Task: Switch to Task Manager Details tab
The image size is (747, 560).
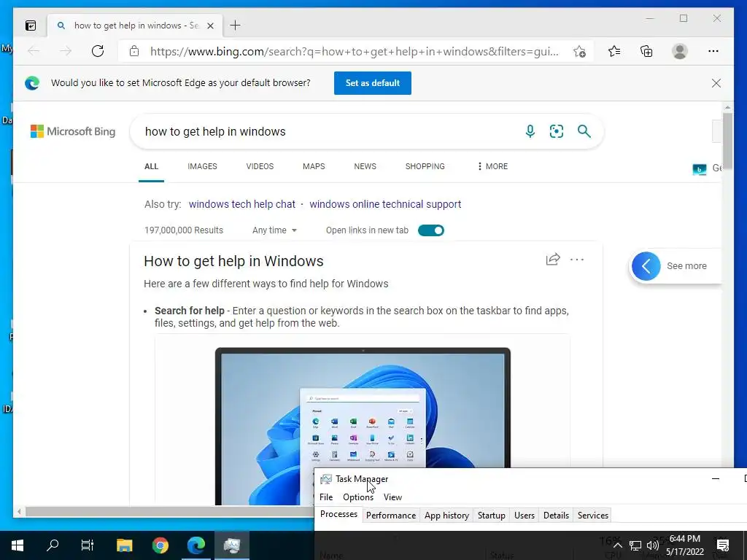Action: (x=556, y=516)
